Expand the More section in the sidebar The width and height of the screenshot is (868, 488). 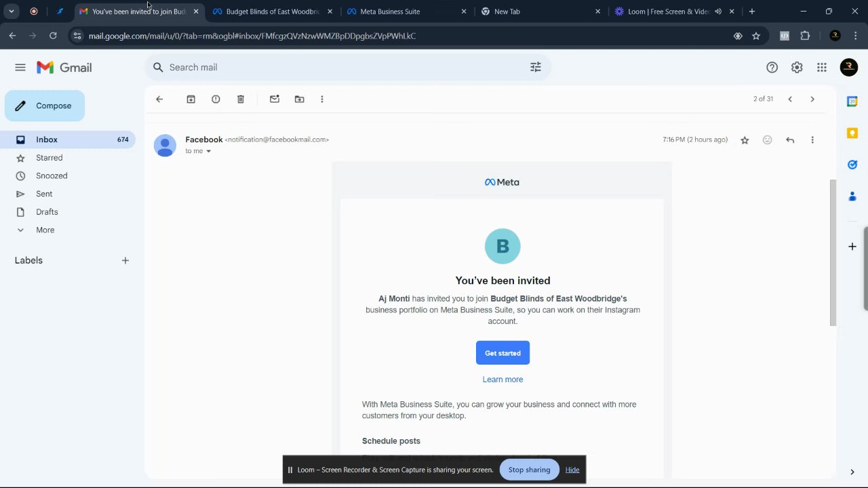tap(45, 230)
